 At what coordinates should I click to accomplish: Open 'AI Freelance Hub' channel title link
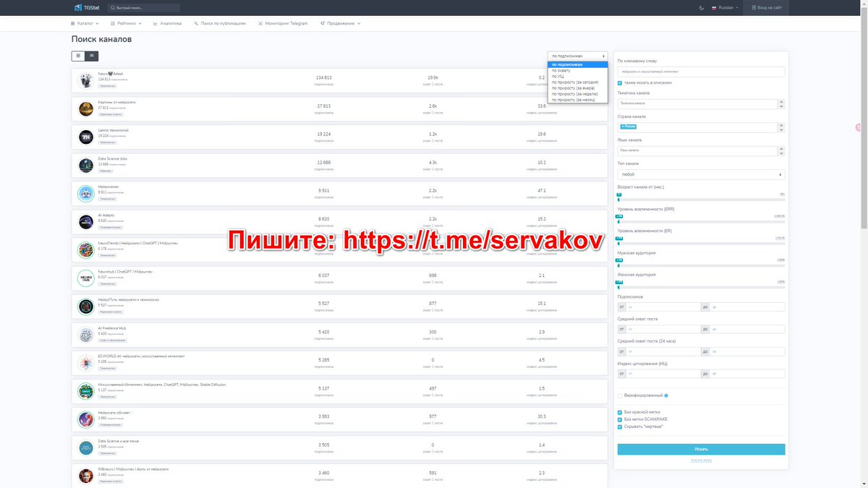pyautogui.click(x=111, y=328)
